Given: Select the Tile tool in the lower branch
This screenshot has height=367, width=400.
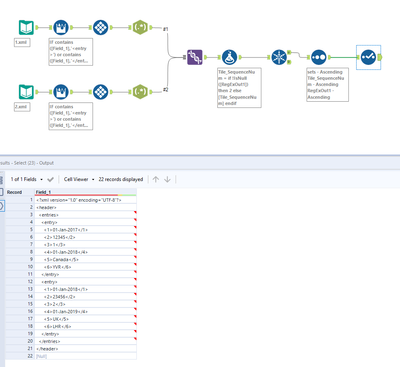Looking at the screenshot, I should (100, 92).
